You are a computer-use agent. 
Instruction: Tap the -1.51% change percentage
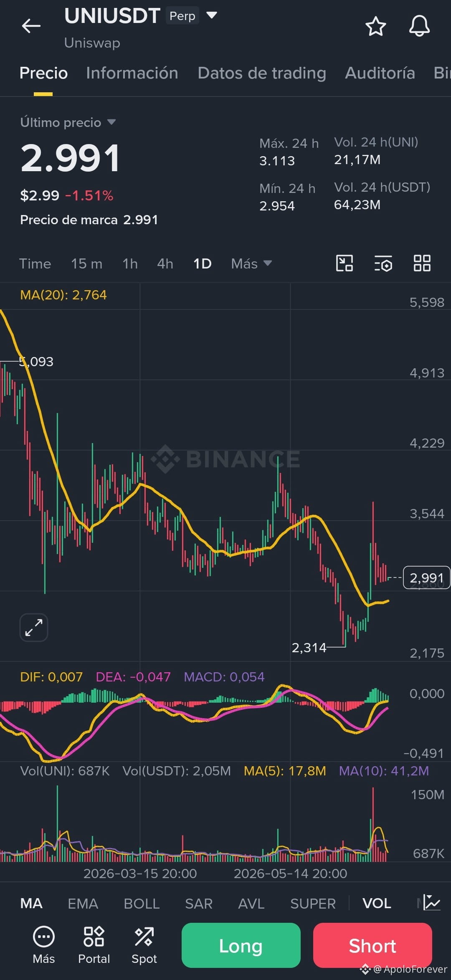click(x=89, y=195)
